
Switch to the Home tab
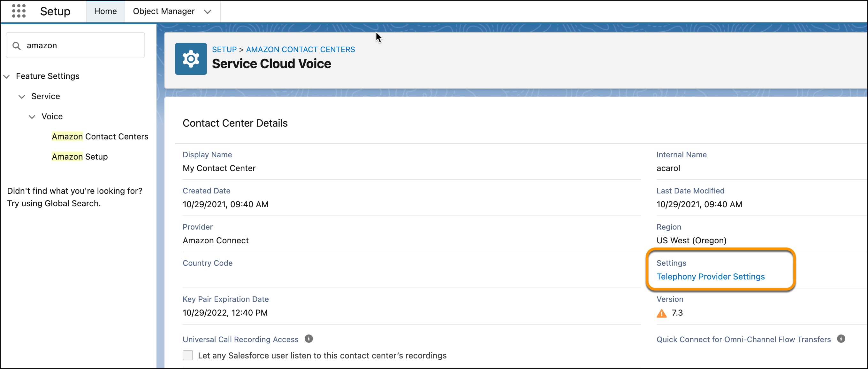point(105,11)
